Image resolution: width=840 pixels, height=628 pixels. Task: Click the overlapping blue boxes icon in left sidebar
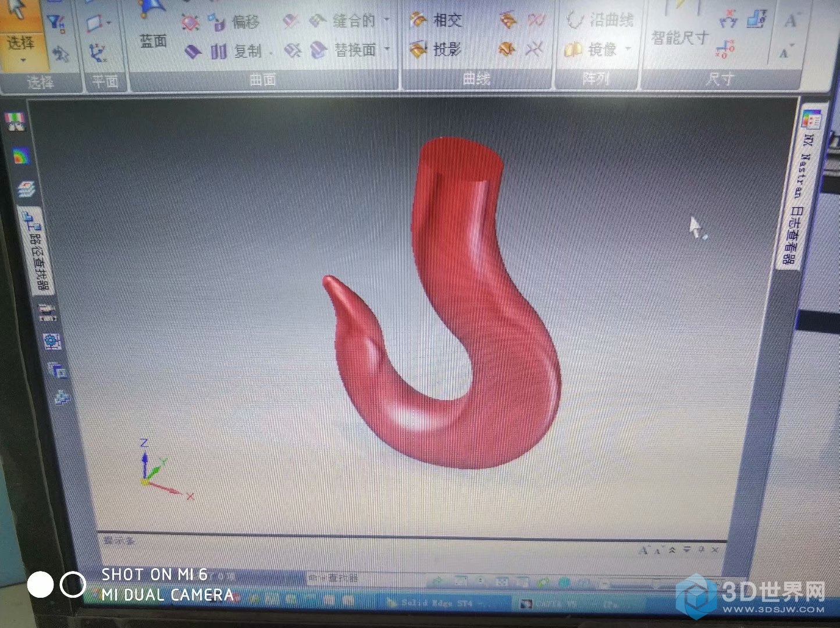[x=58, y=370]
